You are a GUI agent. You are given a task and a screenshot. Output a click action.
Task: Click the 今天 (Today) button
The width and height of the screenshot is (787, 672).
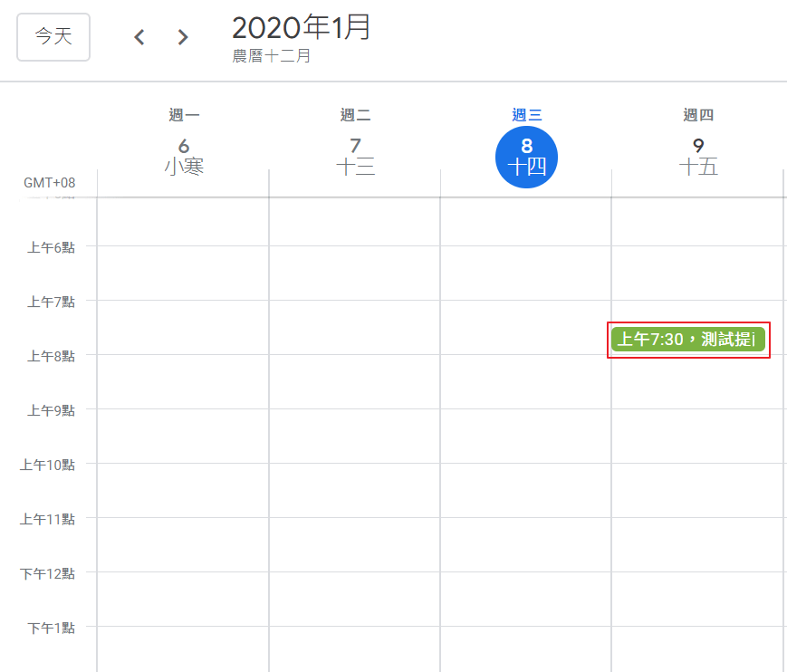point(53,37)
